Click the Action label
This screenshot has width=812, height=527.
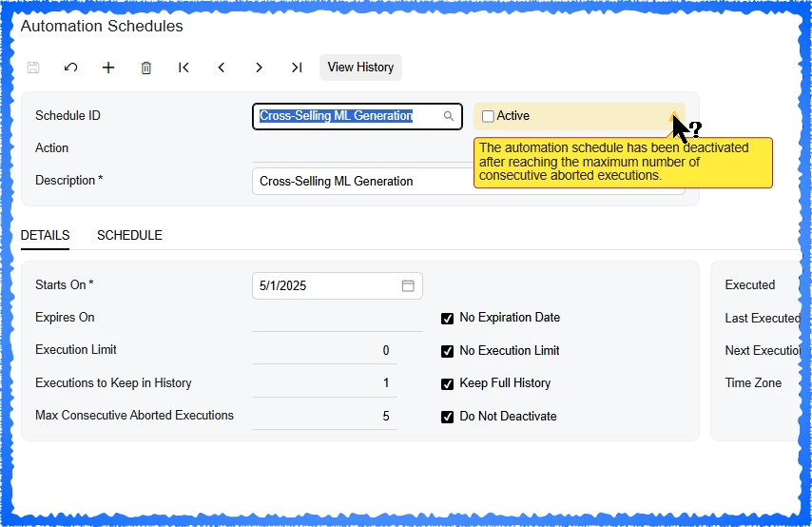click(x=51, y=148)
